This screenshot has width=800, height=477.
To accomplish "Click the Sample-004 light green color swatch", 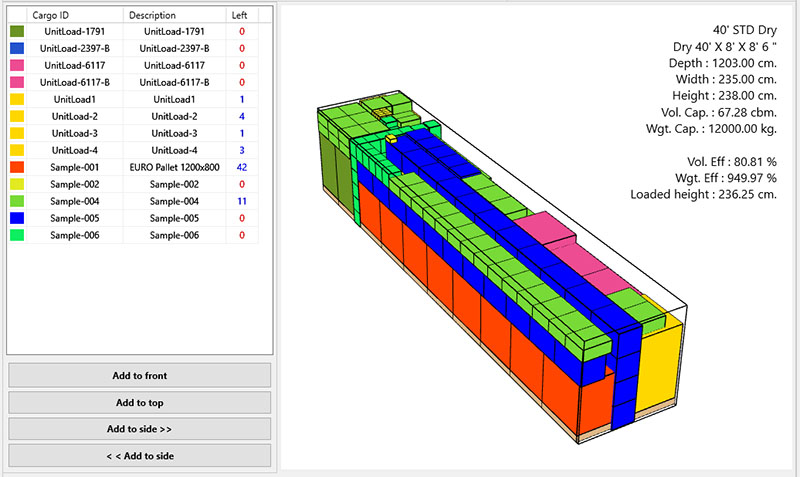I will [17, 201].
